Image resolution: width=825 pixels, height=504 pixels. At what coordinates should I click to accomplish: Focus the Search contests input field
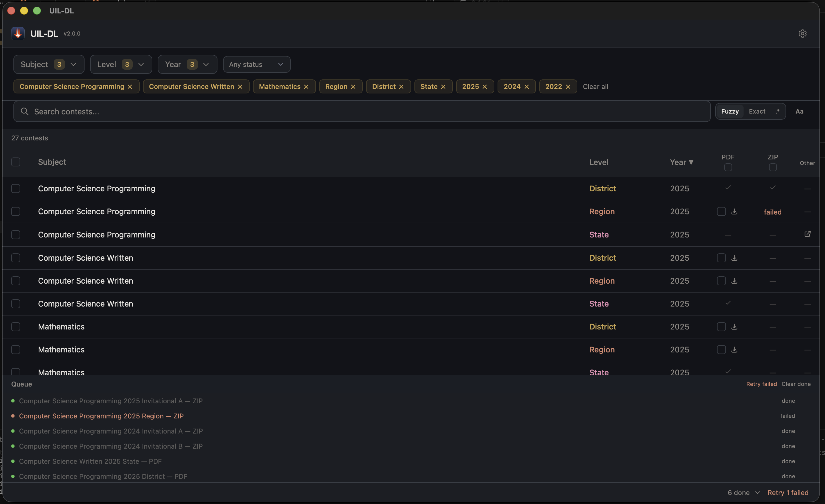click(362, 111)
